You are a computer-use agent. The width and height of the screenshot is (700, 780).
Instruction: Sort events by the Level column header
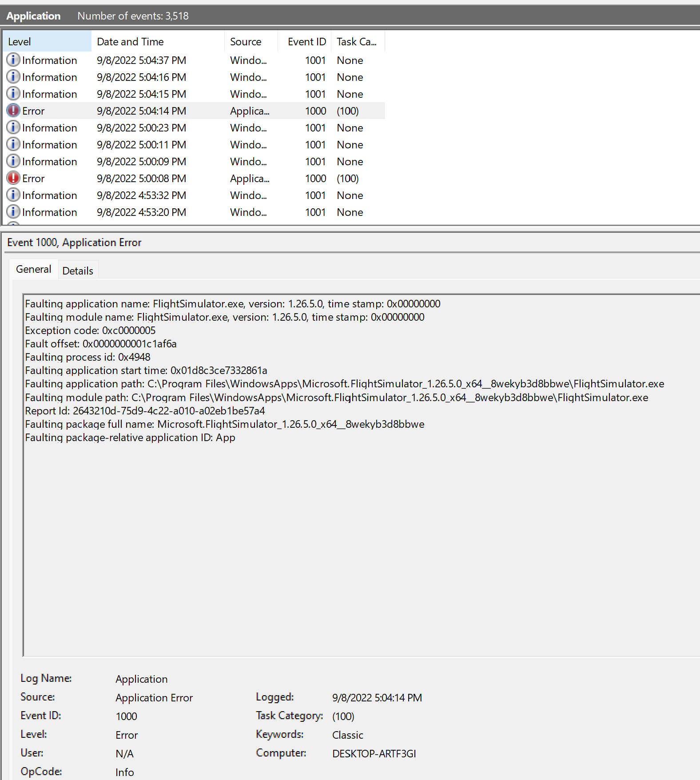pyautogui.click(x=47, y=42)
